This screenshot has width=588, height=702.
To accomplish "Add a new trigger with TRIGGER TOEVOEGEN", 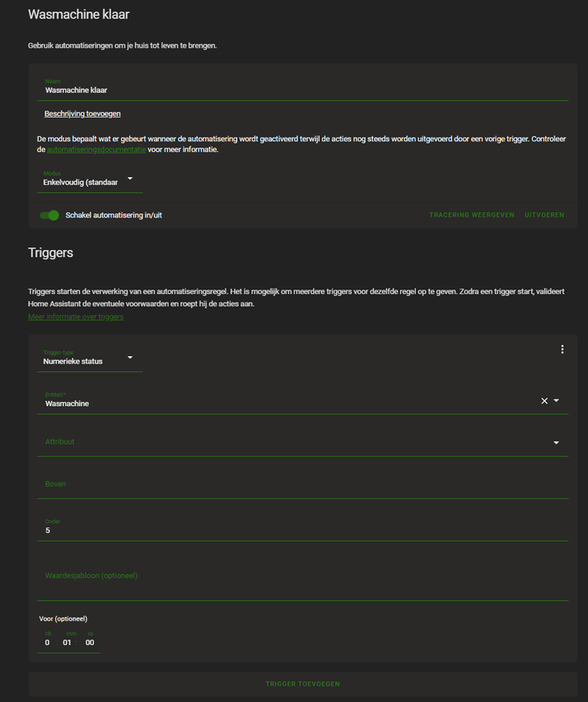I will pos(302,684).
